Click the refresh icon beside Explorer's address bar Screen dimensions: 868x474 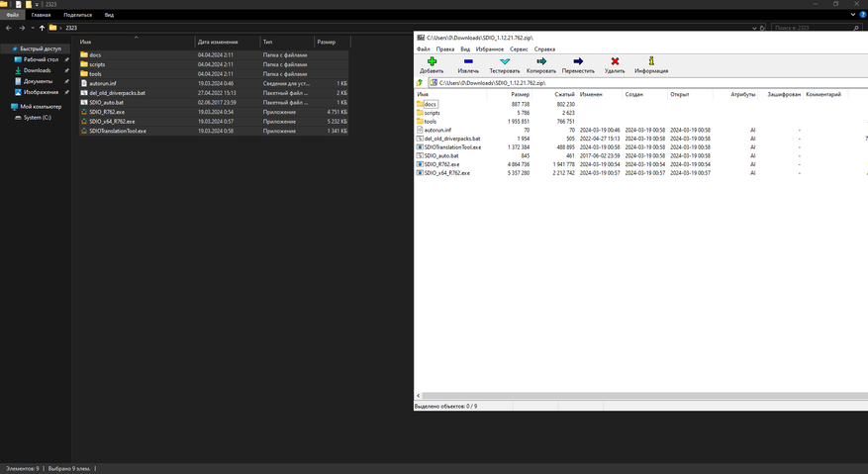pyautogui.click(x=762, y=28)
